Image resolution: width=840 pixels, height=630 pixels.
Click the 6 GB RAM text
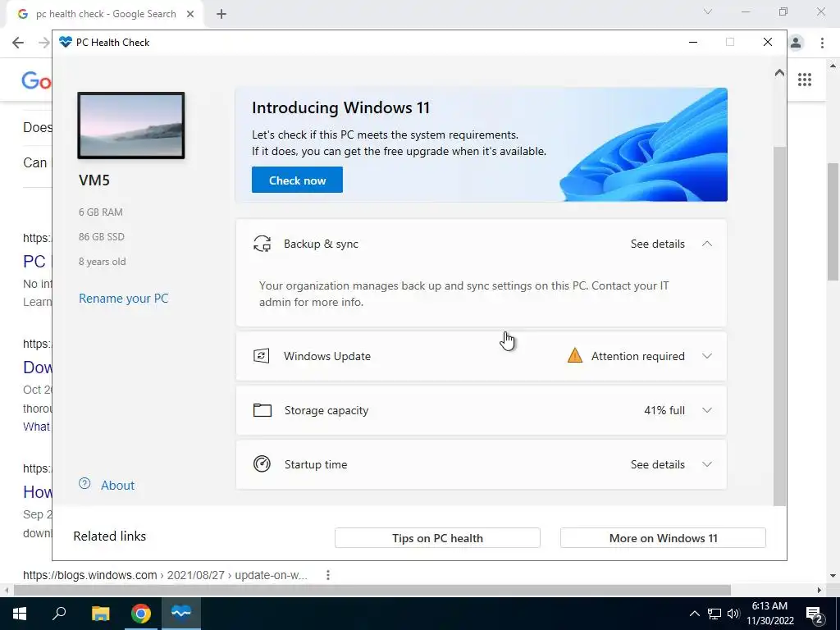point(101,212)
